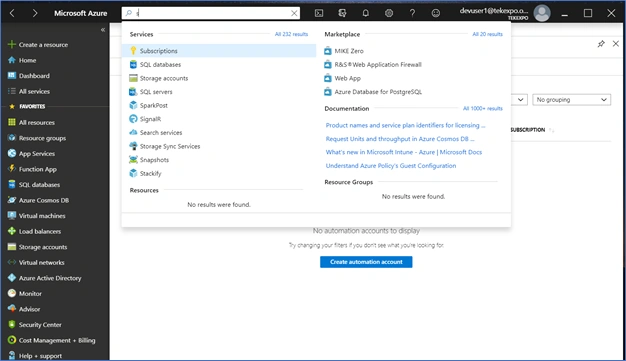
Task: Send feedback via the smiley icon
Action: pos(436,13)
